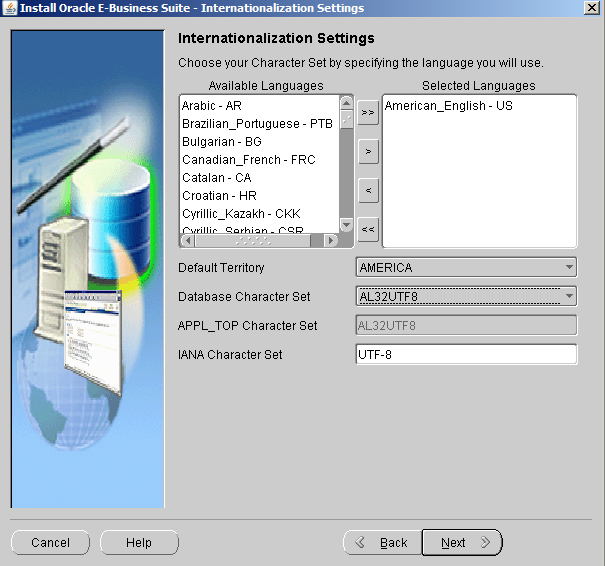Select Arabic - AR in Available Languages
This screenshot has width=605, height=566.
tap(212, 105)
